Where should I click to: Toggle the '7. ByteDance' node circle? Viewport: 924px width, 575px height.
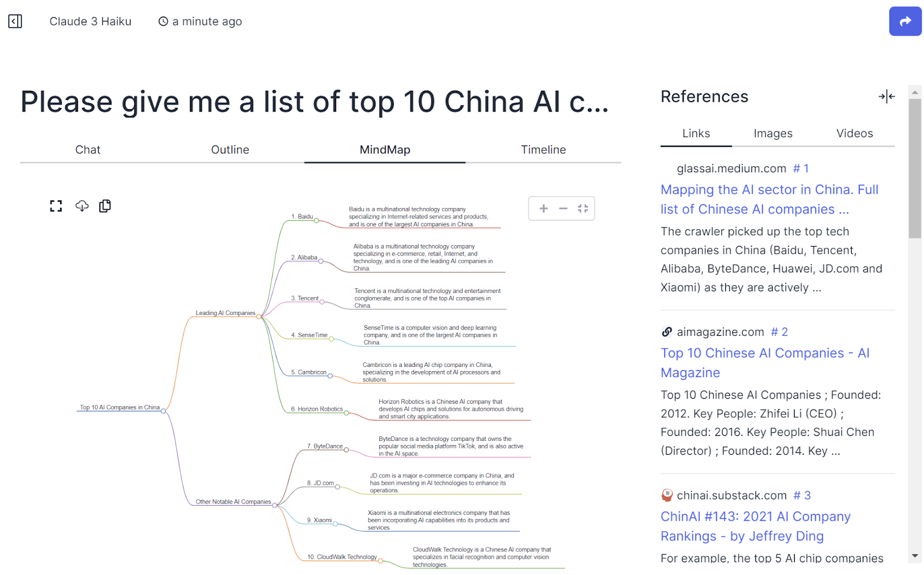tap(346, 450)
